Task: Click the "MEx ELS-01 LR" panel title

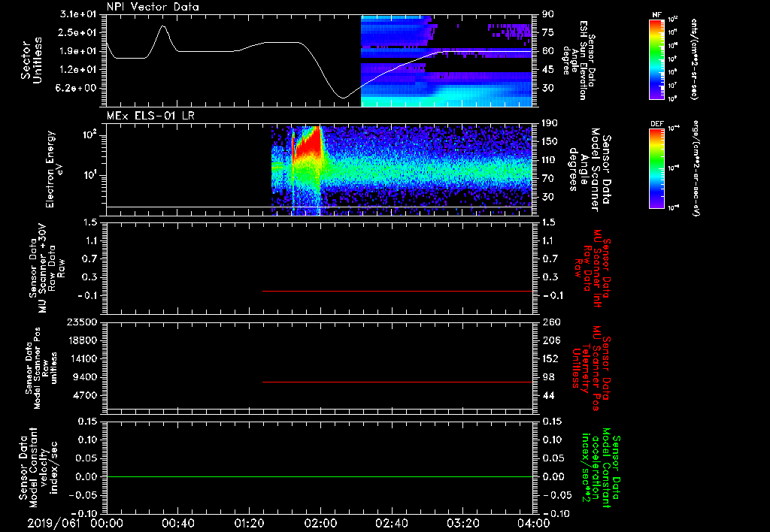Action: [150, 116]
